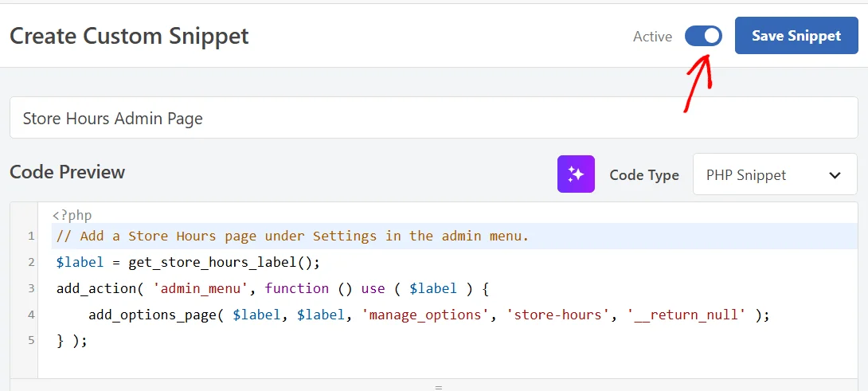Open the Code Type PHP Snippet dropdown
Image resolution: width=868 pixels, height=391 pixels.
[775, 174]
